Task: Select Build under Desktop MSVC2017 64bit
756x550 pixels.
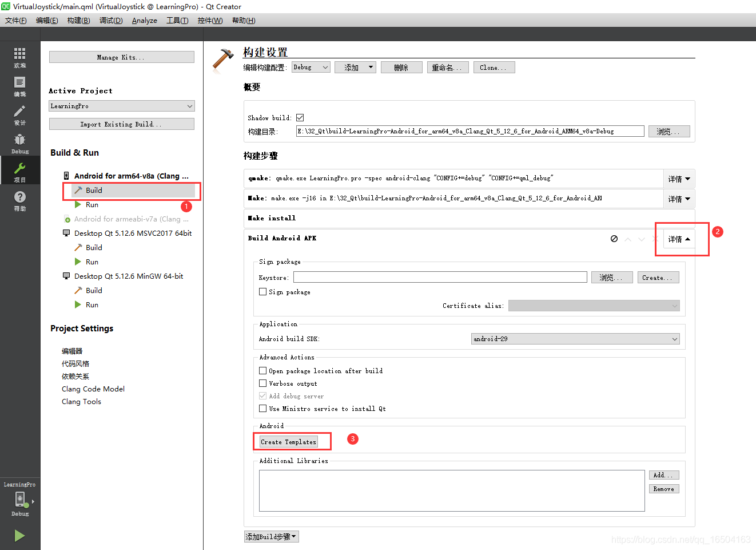Action: click(94, 247)
